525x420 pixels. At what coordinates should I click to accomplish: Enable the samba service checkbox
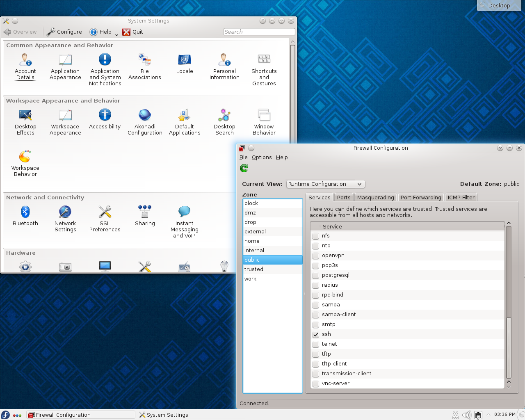(316, 305)
